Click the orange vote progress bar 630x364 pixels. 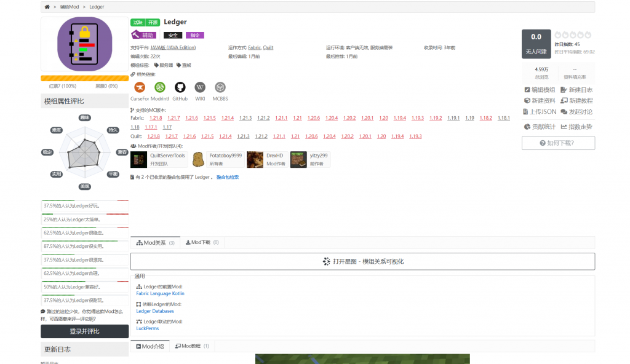point(84,78)
